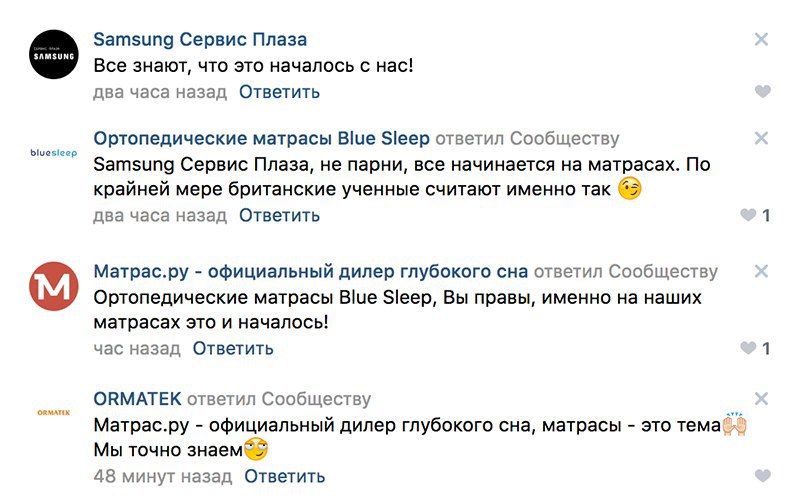Image resolution: width=800 pixels, height=500 pixels.
Task: Reply to the Samsung Сервис Плаза comment
Action: (280, 92)
